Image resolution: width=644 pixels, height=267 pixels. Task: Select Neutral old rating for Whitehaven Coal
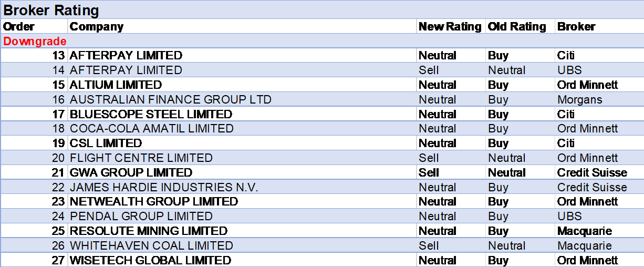(506, 246)
